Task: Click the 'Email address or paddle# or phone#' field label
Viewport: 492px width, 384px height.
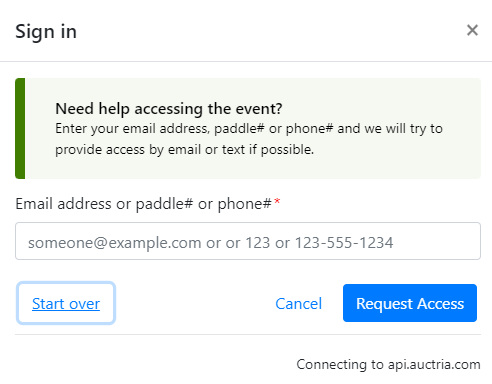Action: tap(143, 204)
